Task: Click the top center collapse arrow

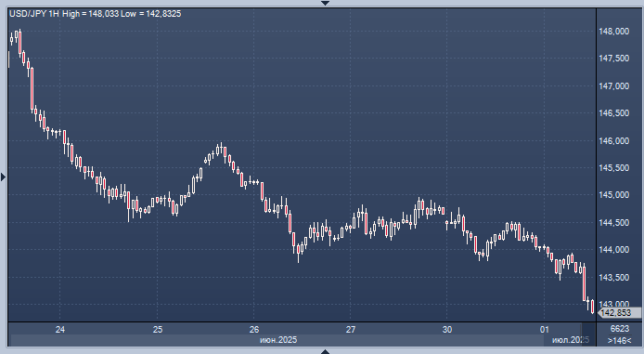Action: pos(325,3)
